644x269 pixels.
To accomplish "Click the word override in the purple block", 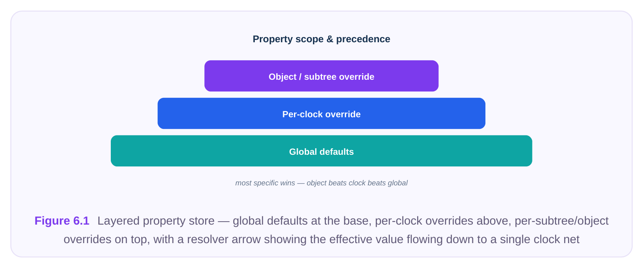I will click(x=356, y=77).
